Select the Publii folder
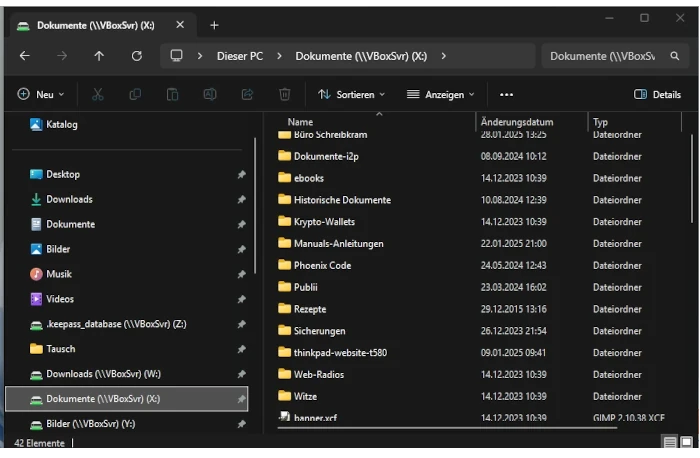Viewport: 700px width, 458px height. 297,287
